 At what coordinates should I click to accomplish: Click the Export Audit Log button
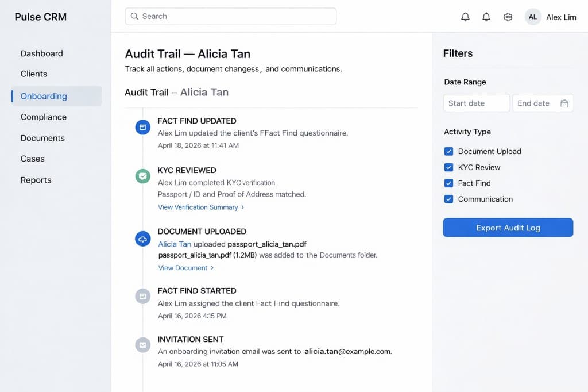[x=508, y=228]
